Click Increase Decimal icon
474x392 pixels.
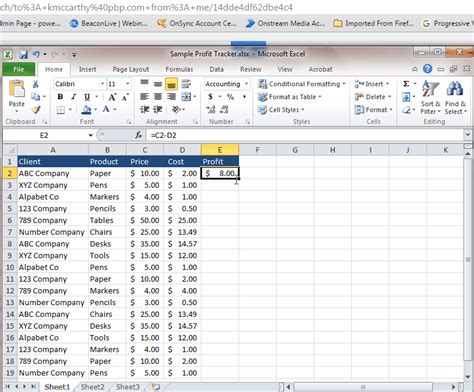[x=211, y=110]
